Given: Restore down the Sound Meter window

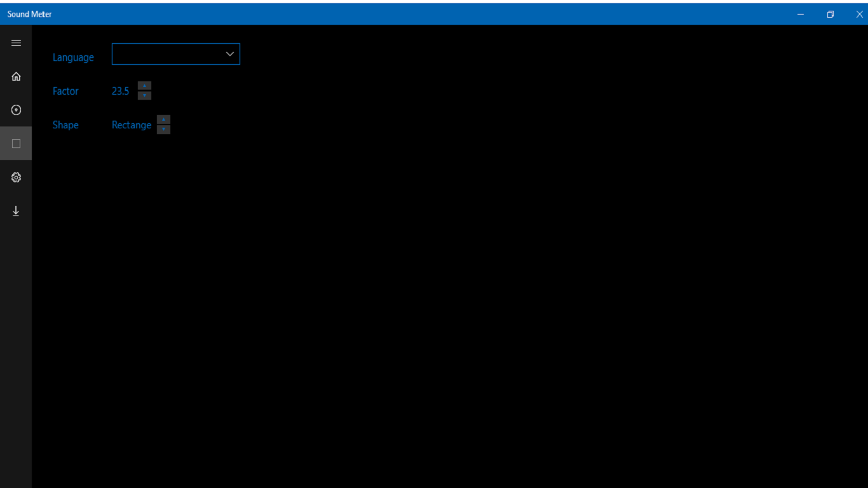Looking at the screenshot, I should [830, 14].
